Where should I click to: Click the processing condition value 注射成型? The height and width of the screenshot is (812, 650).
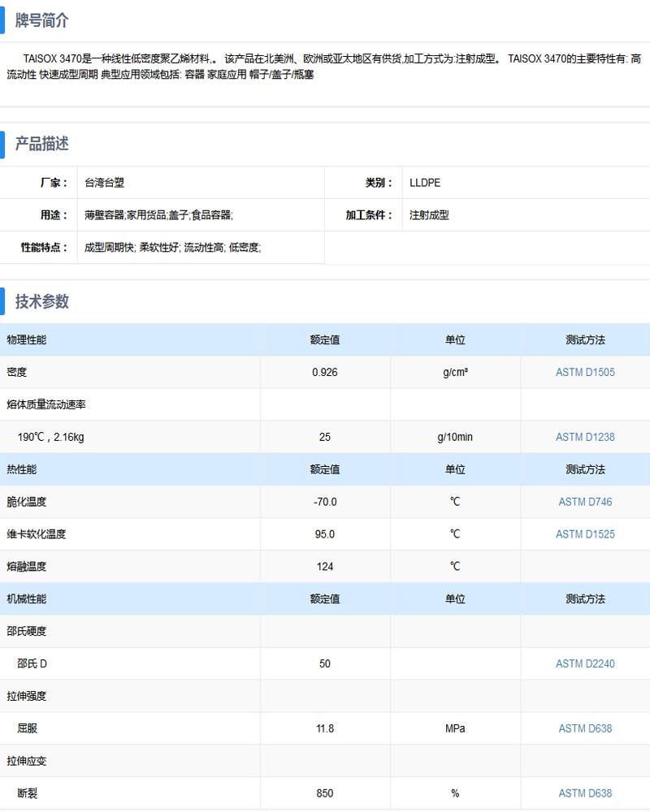(429, 215)
